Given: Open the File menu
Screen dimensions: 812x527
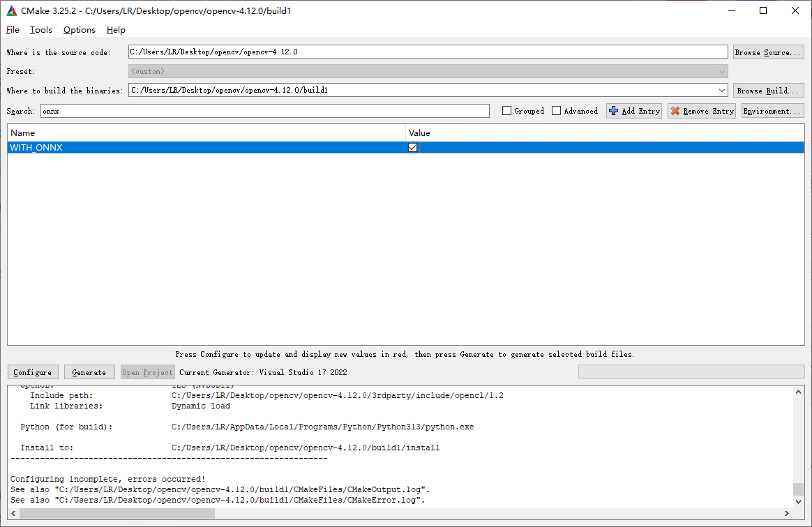Looking at the screenshot, I should coord(13,29).
